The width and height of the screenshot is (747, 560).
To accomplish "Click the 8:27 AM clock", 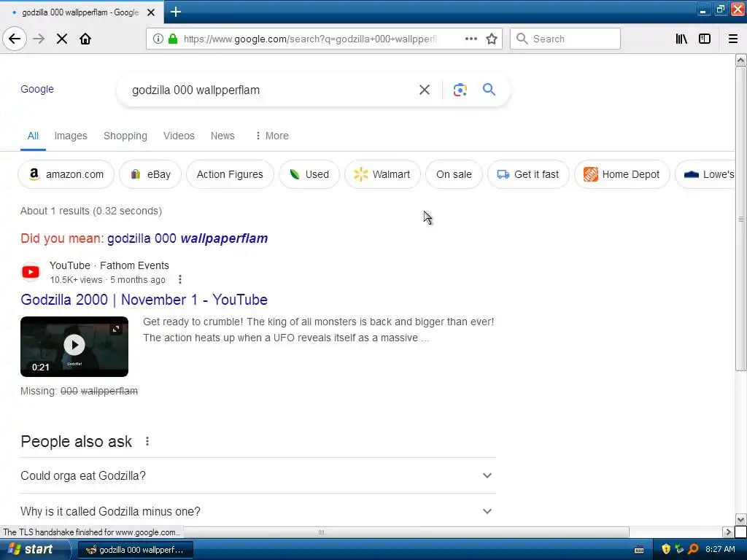I will (x=720, y=550).
